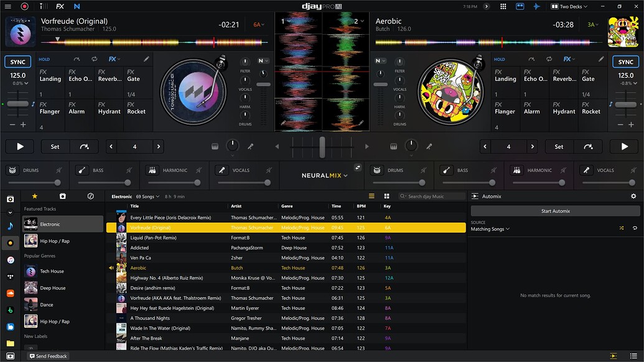Open Neural Mix via the blue N toolbar icon

click(x=77, y=6)
